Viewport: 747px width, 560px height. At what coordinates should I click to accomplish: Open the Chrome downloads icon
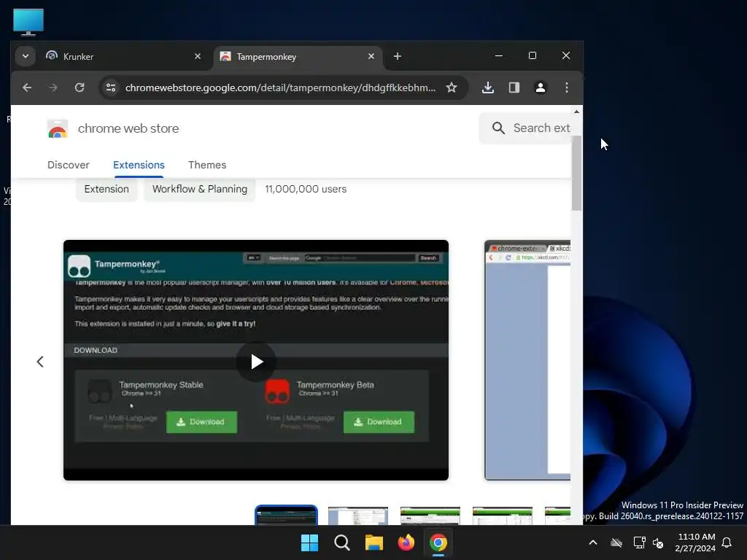[488, 87]
